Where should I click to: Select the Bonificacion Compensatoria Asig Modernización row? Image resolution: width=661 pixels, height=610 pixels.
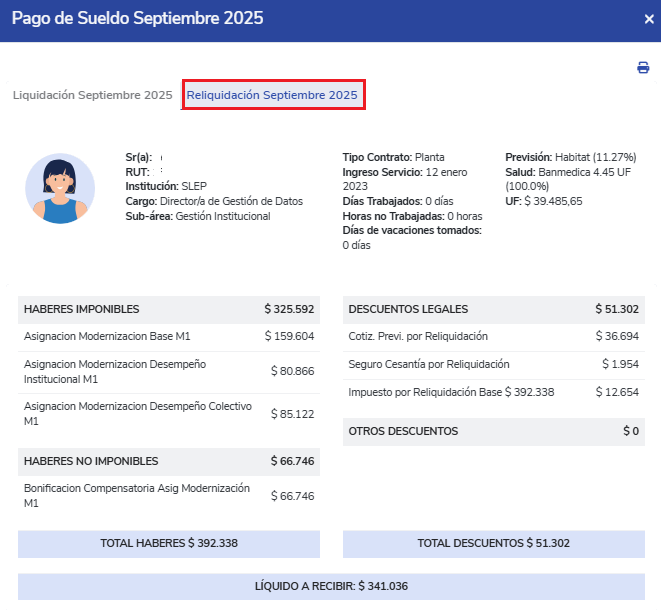click(x=168, y=496)
